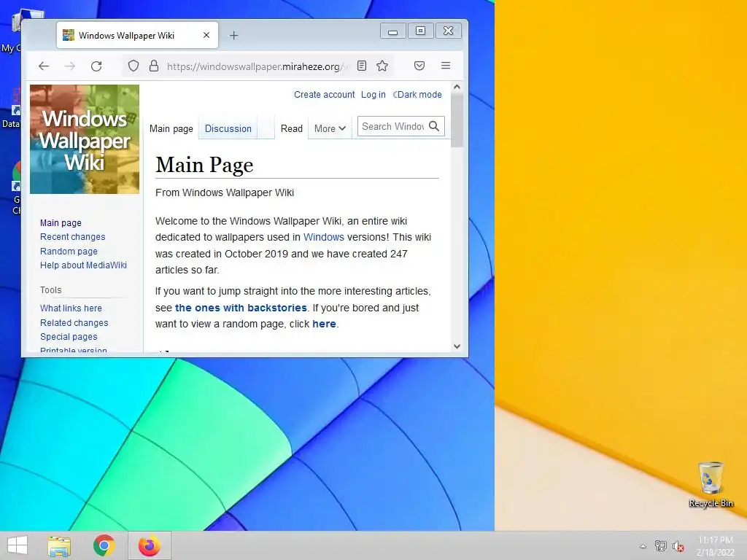Open Random page sidebar link
The height and width of the screenshot is (560, 747).
pos(69,251)
